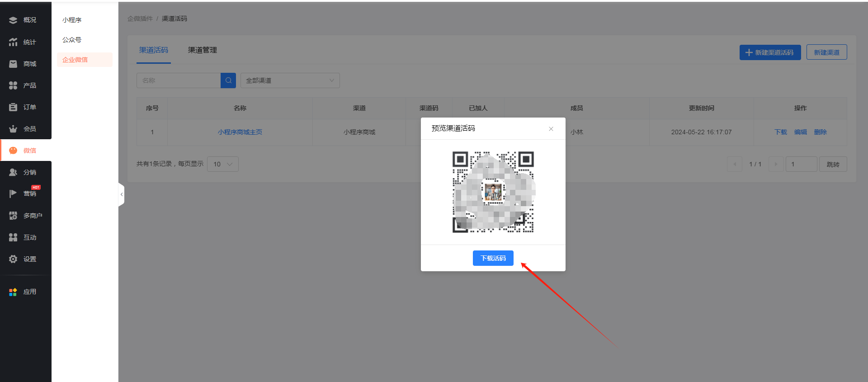Viewport: 868px width, 382px height.
Task: Click the 成员 column header
Action: point(577,108)
